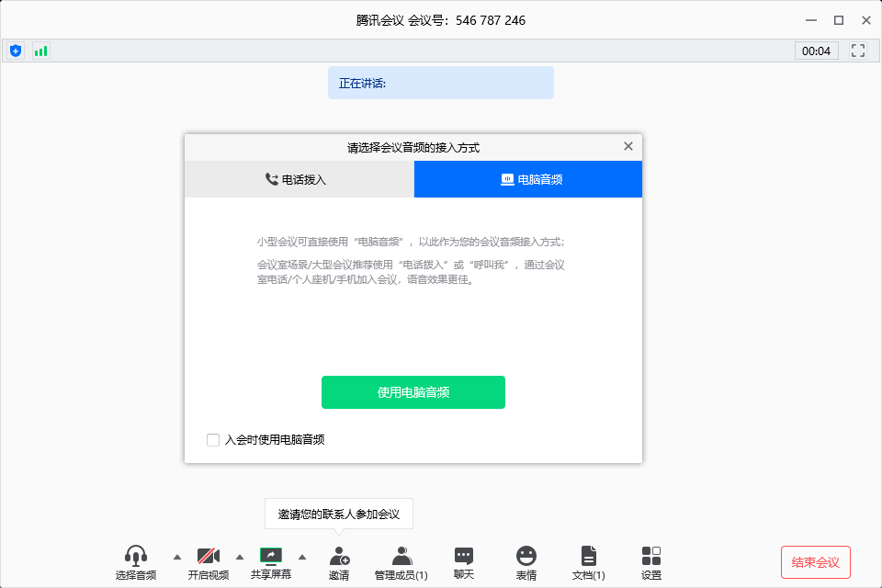Open the 表情 emoji icon

[x=526, y=562]
